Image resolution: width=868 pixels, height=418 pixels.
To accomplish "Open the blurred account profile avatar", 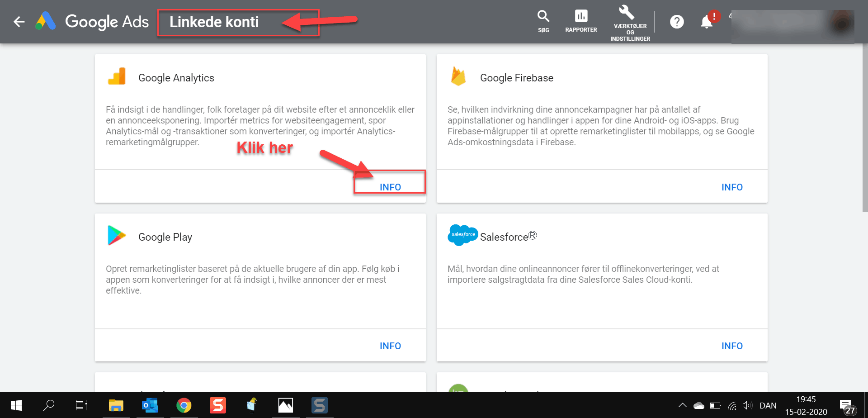I will click(x=842, y=23).
